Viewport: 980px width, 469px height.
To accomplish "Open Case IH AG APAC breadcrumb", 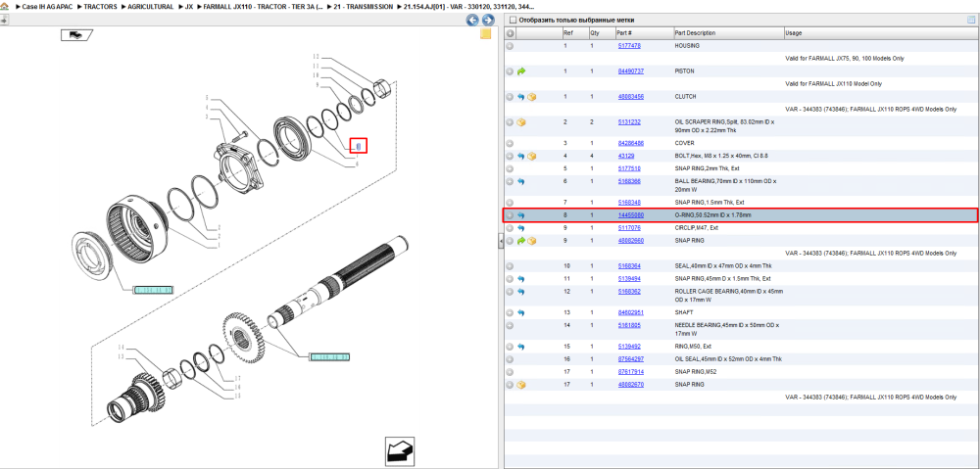I will [46, 6].
